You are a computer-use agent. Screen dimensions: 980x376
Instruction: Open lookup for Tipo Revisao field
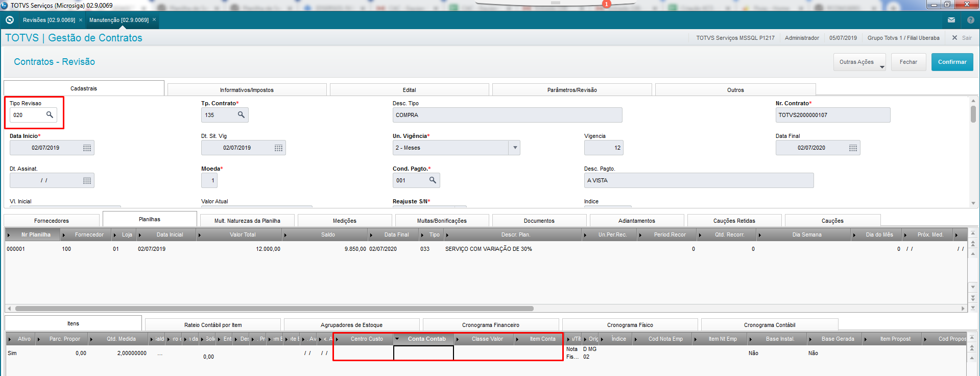pyautogui.click(x=50, y=114)
